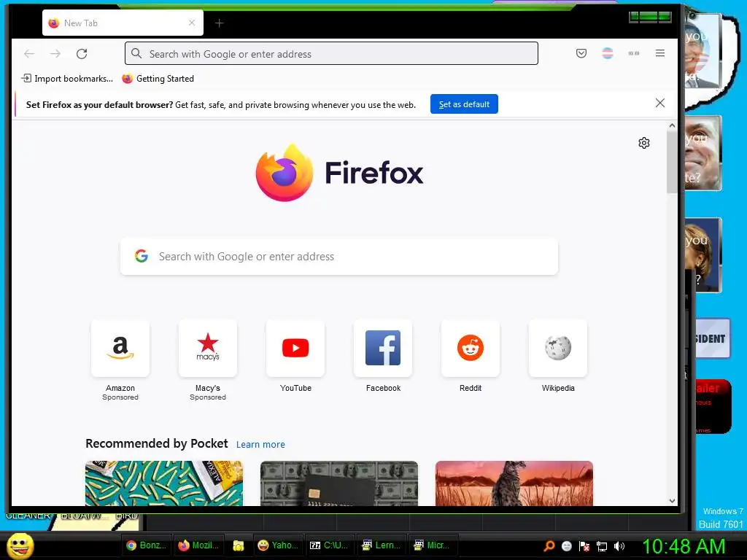Click the page scrollbar down arrow
747x560 pixels.
tap(672, 500)
